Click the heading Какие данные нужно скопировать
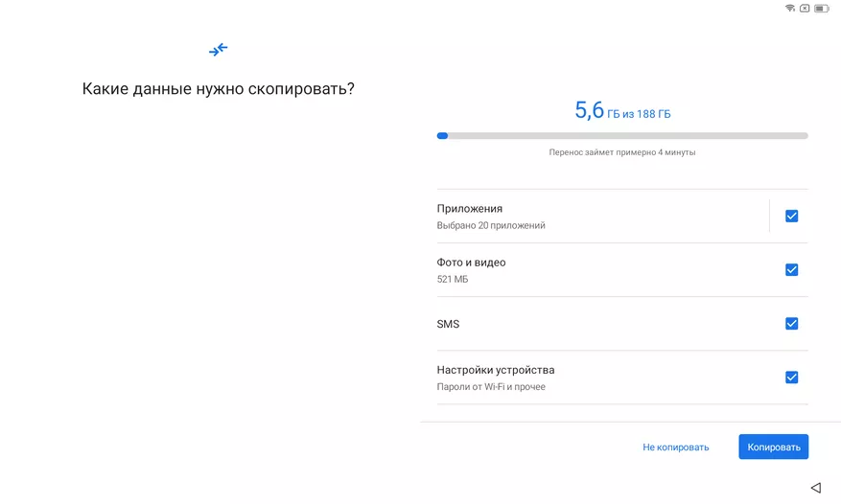Screen dimensions: 841x504 coord(219,89)
